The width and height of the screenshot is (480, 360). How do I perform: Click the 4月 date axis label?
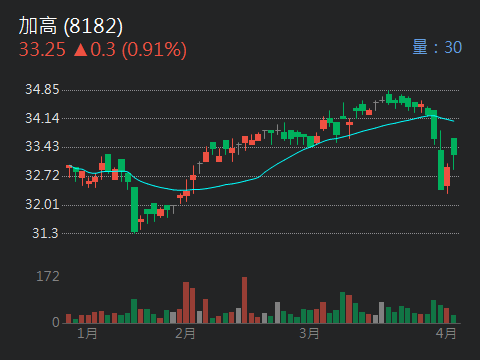(x=446, y=333)
